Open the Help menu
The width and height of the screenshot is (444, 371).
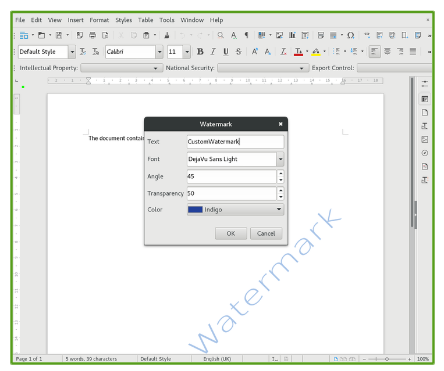point(216,20)
